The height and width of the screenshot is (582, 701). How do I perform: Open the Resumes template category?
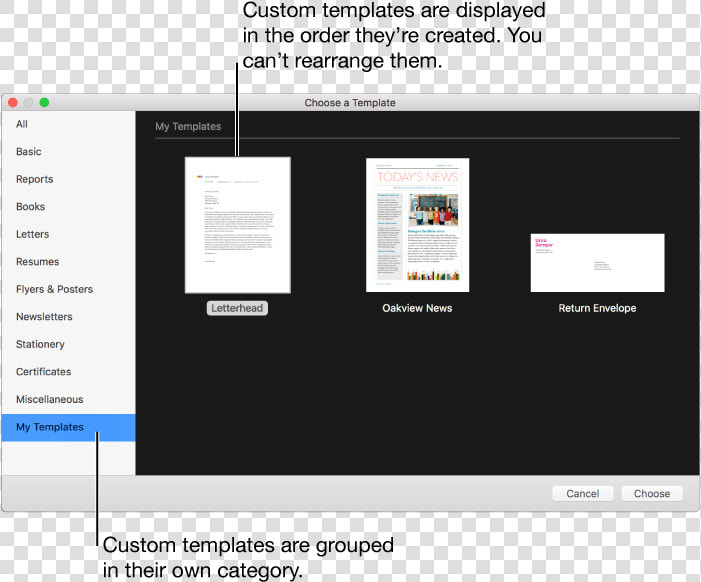coord(68,262)
